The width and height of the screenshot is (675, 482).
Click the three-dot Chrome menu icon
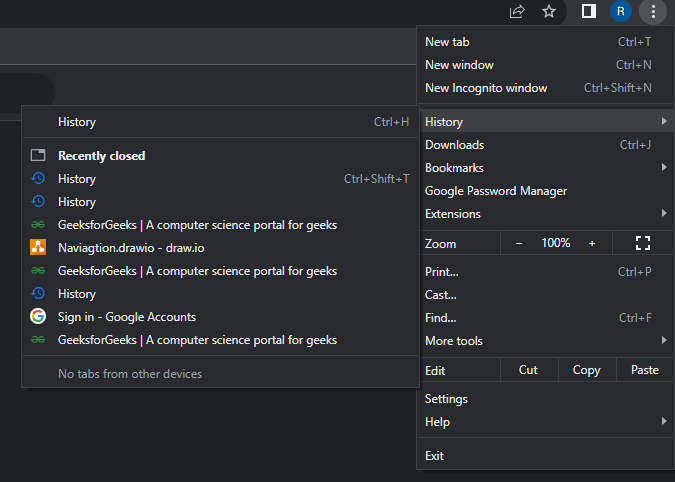pos(653,12)
